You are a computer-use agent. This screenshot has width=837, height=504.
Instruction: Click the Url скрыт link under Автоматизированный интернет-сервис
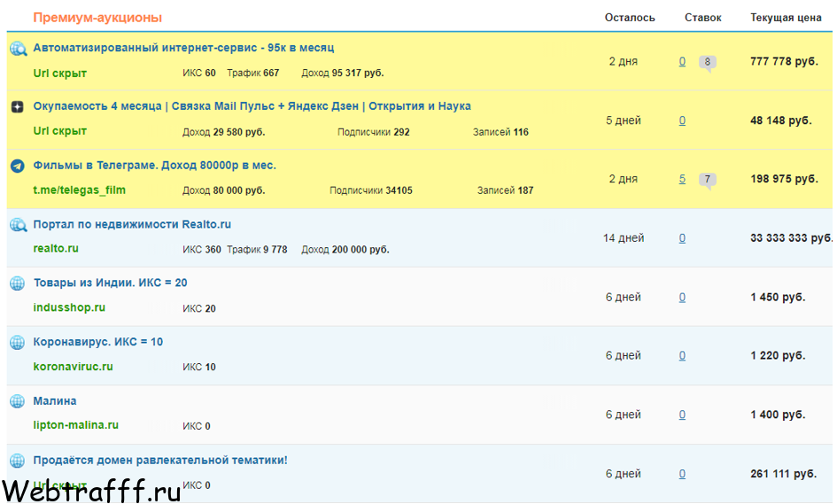click(60, 74)
